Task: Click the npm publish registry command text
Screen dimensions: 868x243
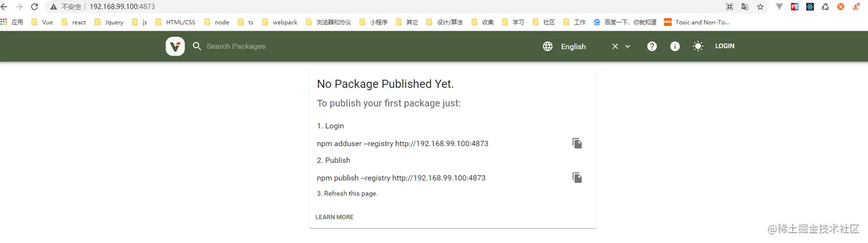Action: [x=401, y=178]
